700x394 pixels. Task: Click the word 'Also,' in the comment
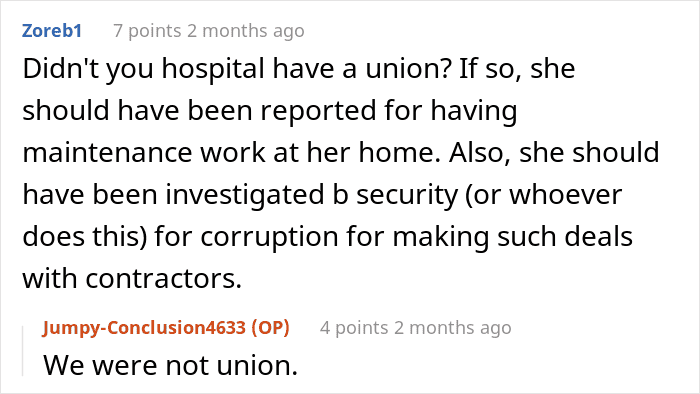pos(480,153)
